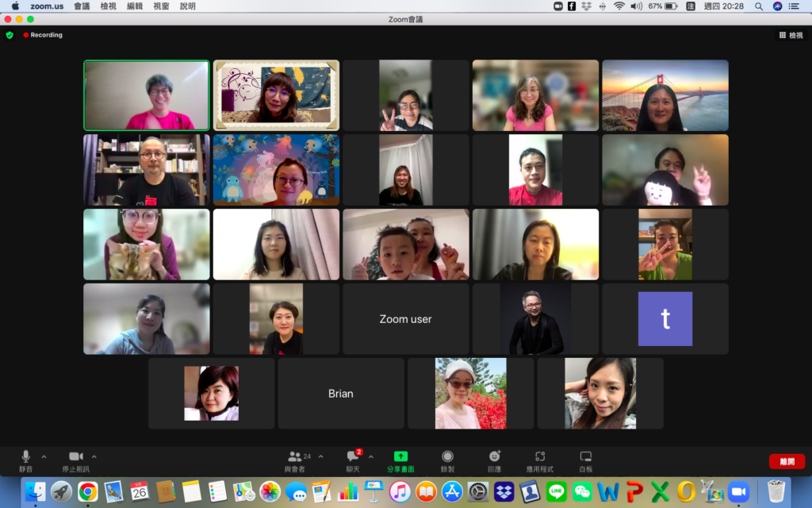Screen dimensions: 812x508
Task: Open the 聊天 chat panel
Action: point(353,461)
